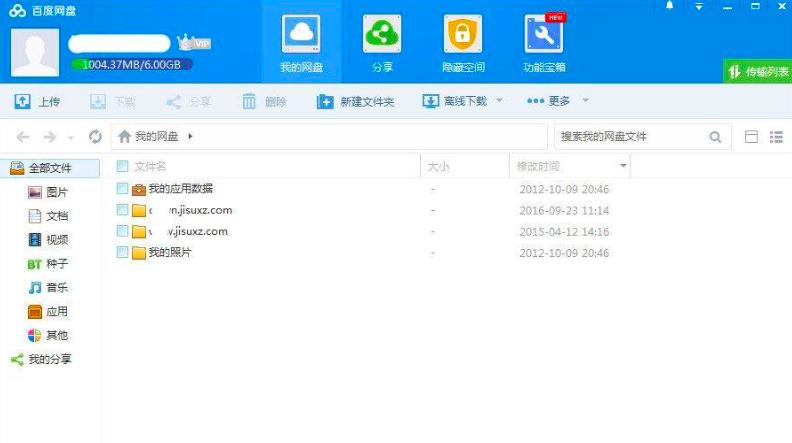
Task: Click the 我的应用数据 folder icon
Action: point(138,189)
